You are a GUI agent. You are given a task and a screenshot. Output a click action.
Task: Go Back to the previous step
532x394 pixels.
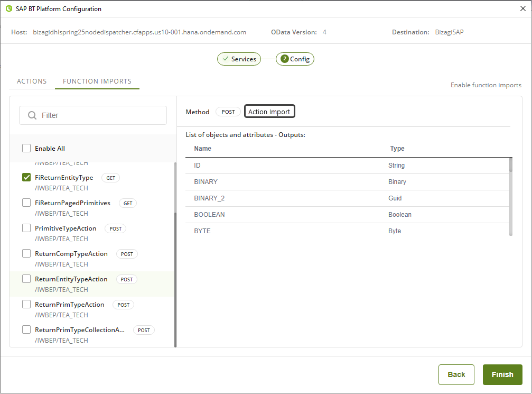coord(456,374)
